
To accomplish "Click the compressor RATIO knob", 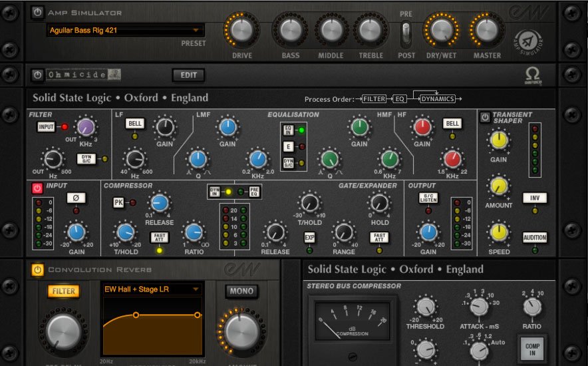I will pyautogui.click(x=194, y=232).
